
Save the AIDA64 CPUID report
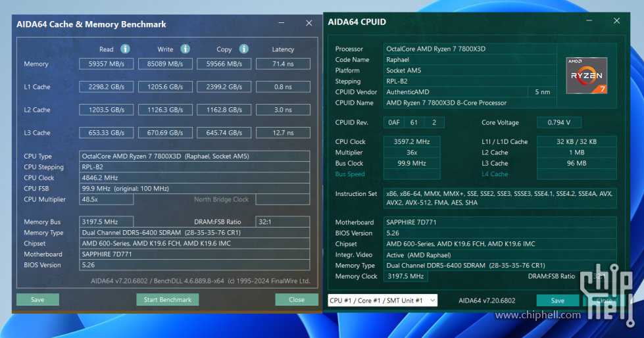click(557, 301)
